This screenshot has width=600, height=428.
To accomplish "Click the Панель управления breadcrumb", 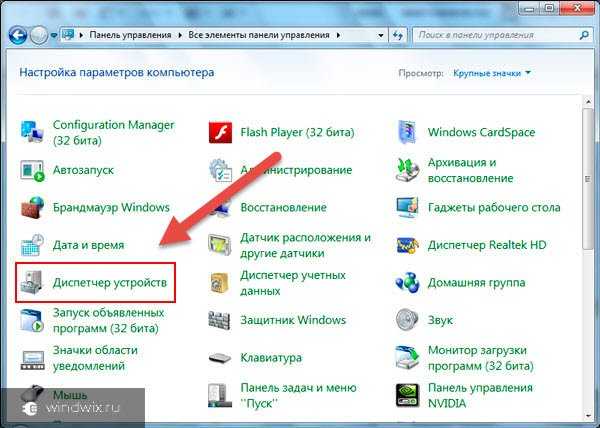I will coord(130,35).
